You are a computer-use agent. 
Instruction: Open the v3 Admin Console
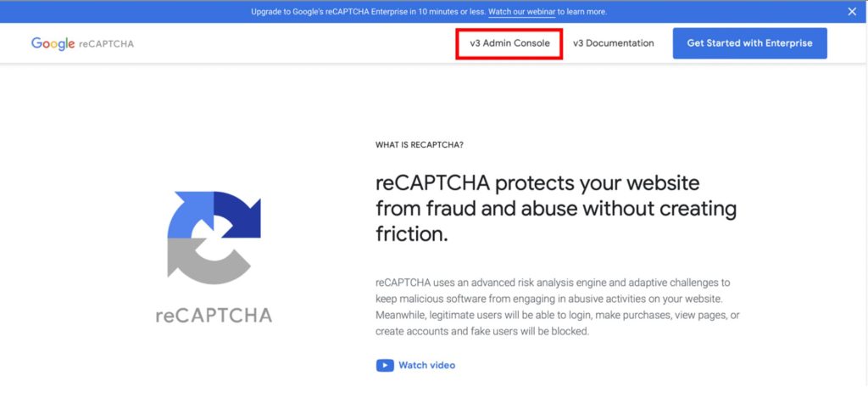tap(509, 43)
